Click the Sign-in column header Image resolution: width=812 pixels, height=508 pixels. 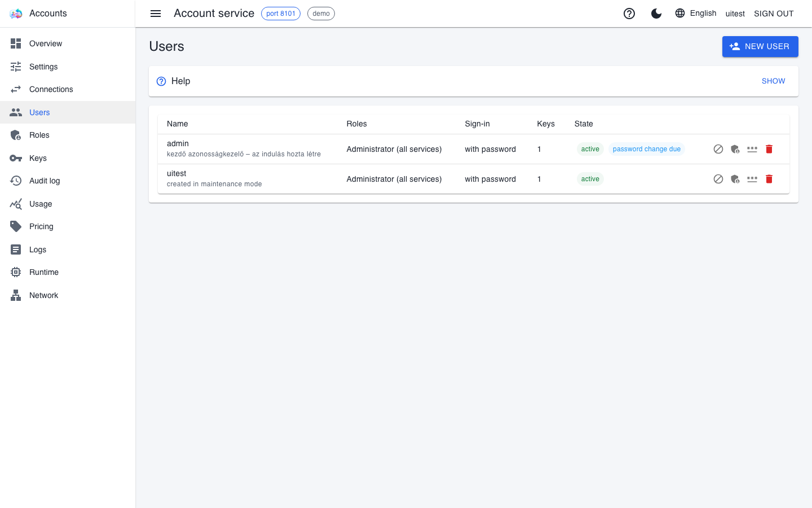477,124
